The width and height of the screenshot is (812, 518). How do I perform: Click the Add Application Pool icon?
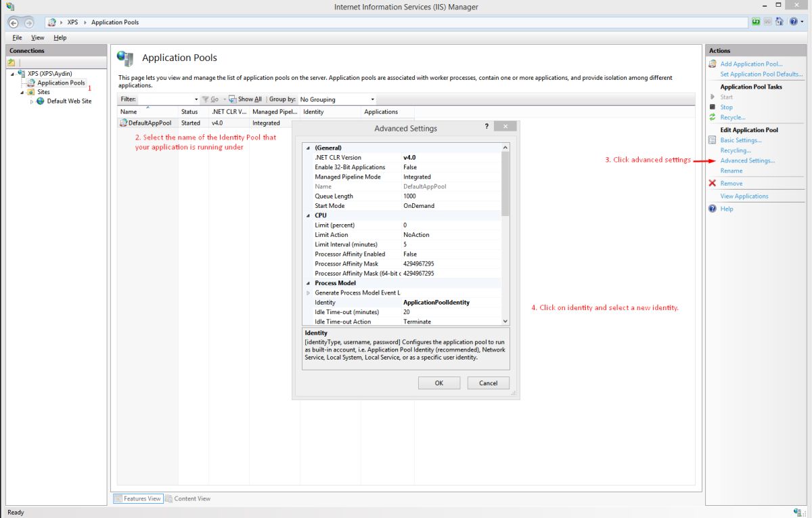click(713, 64)
